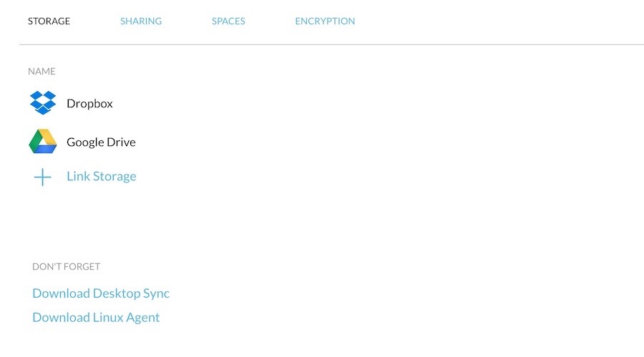Open the SHARING tab
644x357 pixels.
click(141, 21)
